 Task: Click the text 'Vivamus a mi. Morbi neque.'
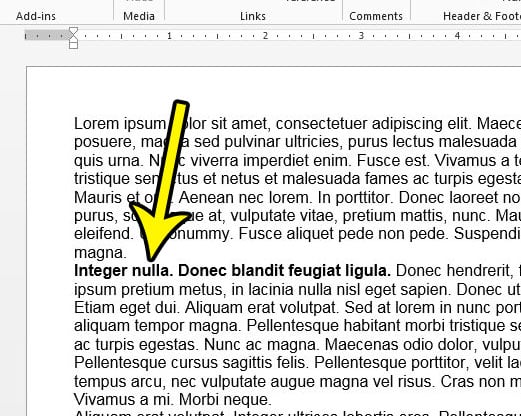(x=173, y=399)
